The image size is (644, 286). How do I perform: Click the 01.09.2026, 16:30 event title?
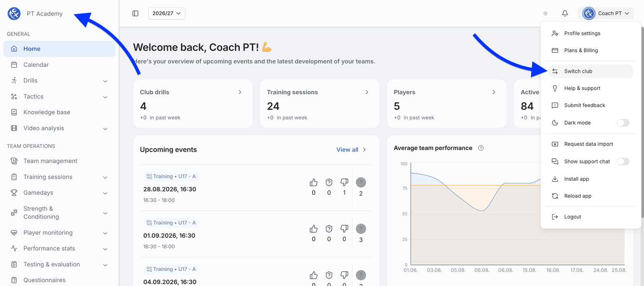pos(169,235)
